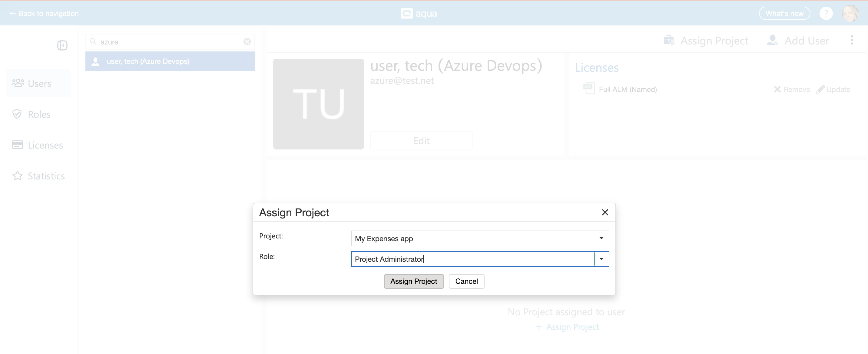
Task: Confirm with the Assign Project button
Action: 413,281
